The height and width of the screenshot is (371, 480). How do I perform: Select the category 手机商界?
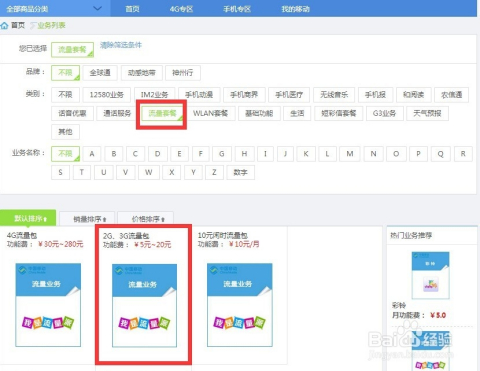coord(244,95)
